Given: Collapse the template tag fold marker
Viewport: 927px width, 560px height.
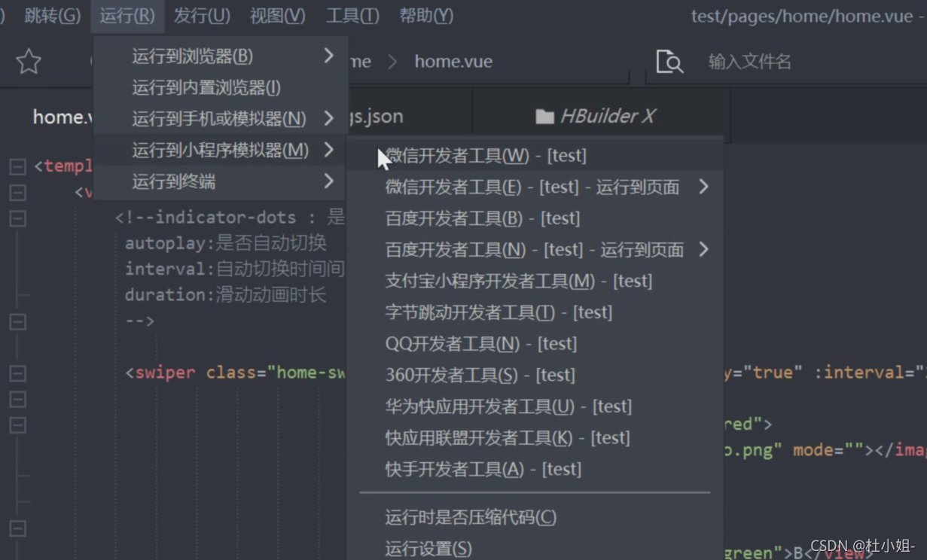Looking at the screenshot, I should point(17,167).
